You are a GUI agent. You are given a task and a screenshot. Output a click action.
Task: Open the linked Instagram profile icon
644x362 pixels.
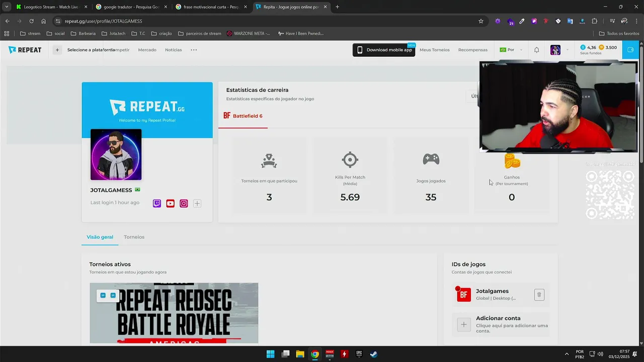point(184,204)
